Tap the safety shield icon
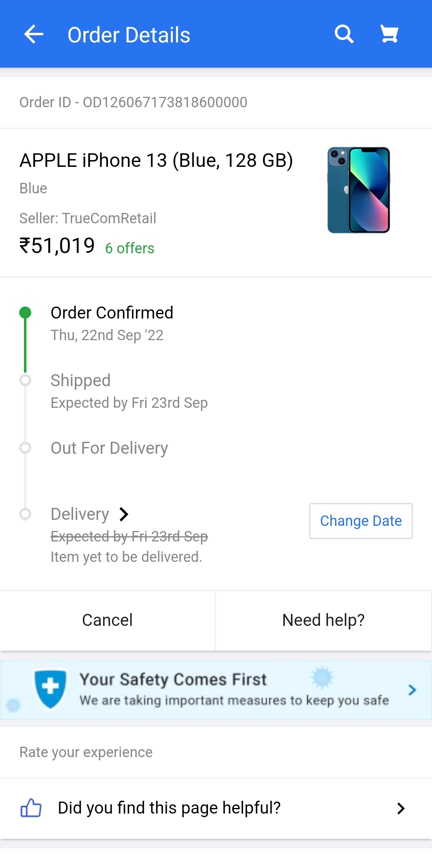 (50, 689)
